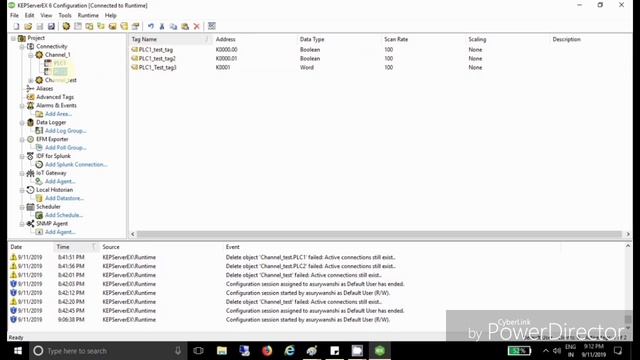Screen dimensions: 640x360
Task: Click the Open Project folder icon
Action: click(x=28, y=27)
